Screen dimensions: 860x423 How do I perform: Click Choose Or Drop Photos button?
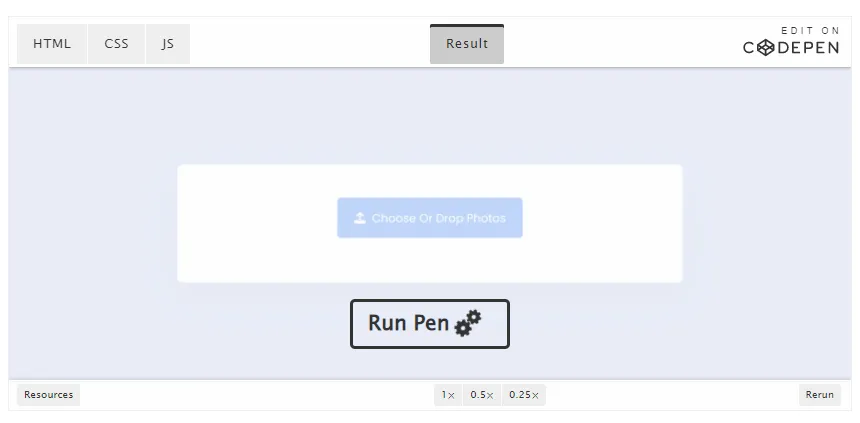[x=430, y=218]
